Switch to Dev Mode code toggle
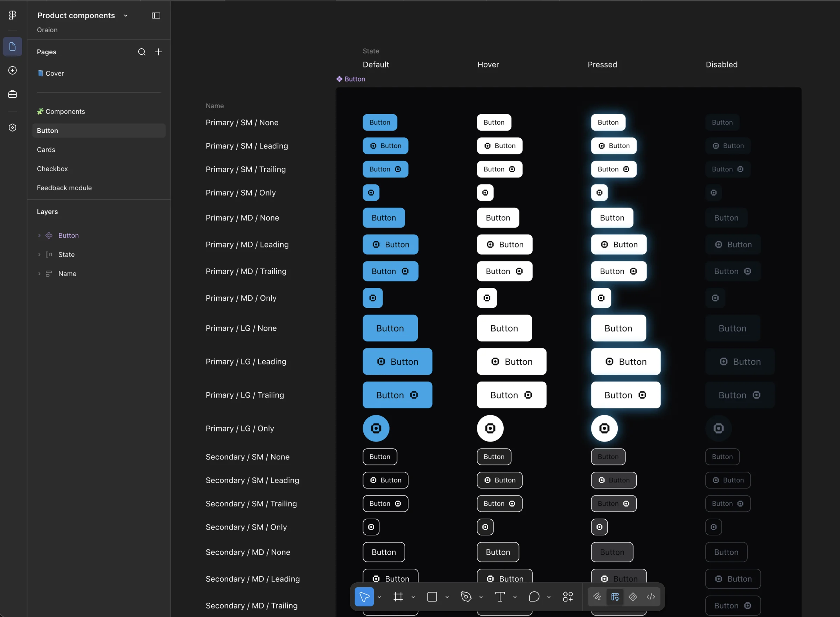The image size is (840, 617). (651, 596)
